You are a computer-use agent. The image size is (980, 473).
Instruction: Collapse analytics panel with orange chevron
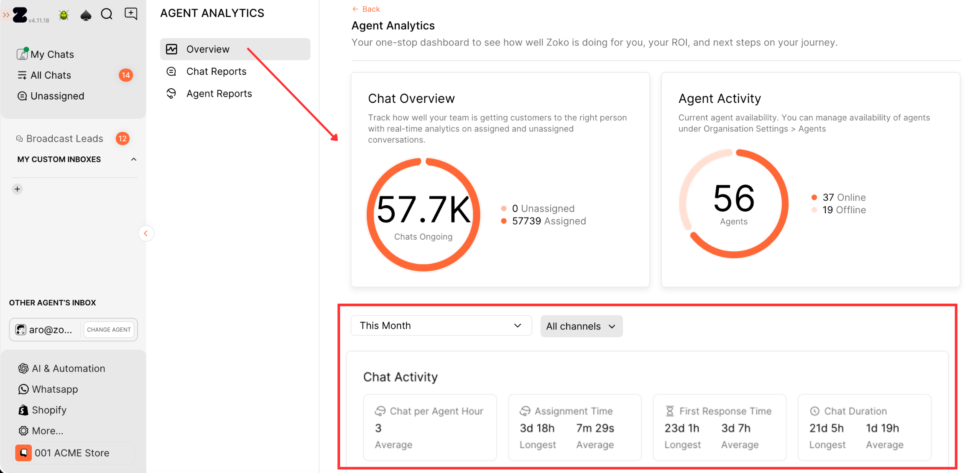pos(146,233)
